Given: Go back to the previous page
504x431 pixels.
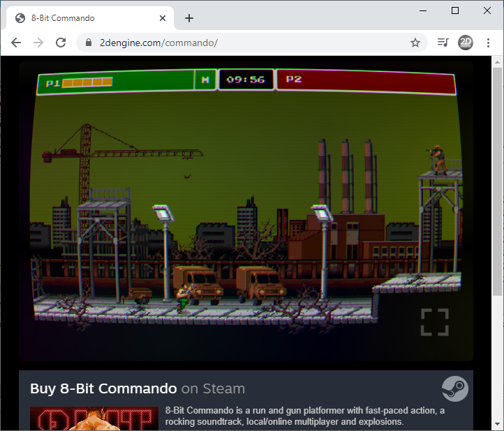Looking at the screenshot, I should click(16, 43).
